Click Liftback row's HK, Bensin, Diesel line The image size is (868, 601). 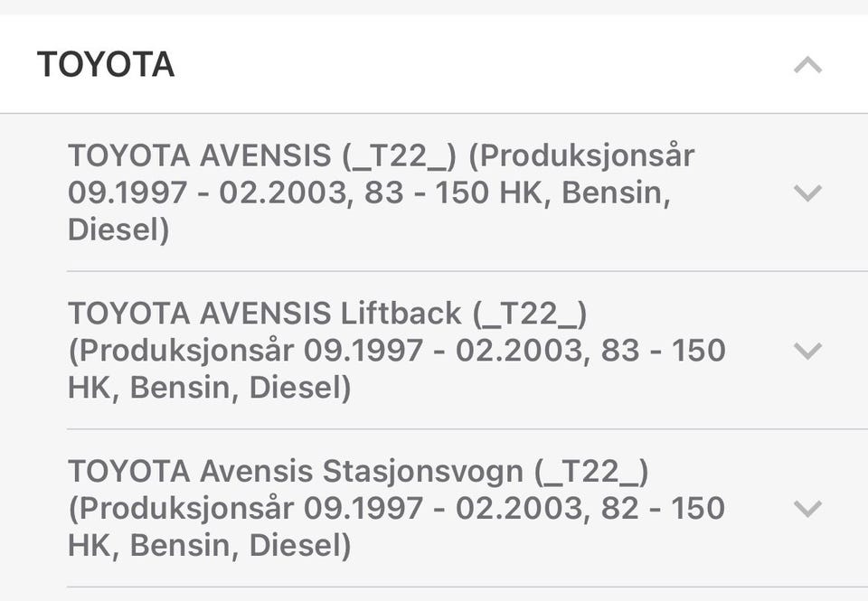pyautogui.click(x=209, y=388)
